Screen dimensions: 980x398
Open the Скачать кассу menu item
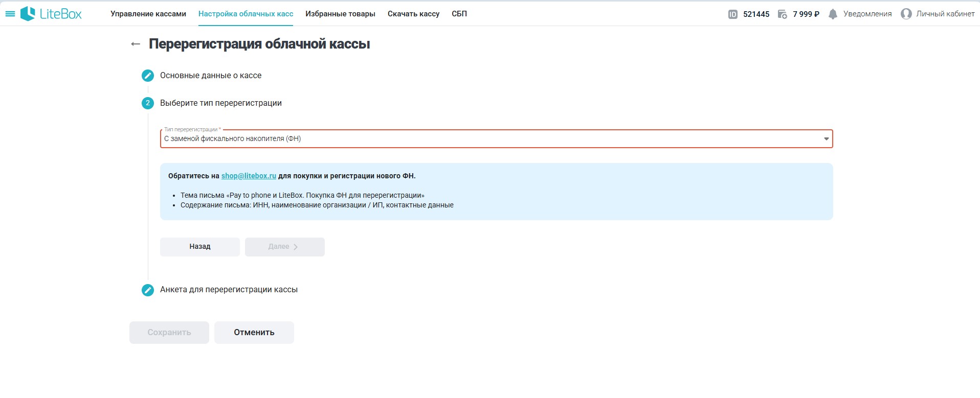(x=413, y=14)
